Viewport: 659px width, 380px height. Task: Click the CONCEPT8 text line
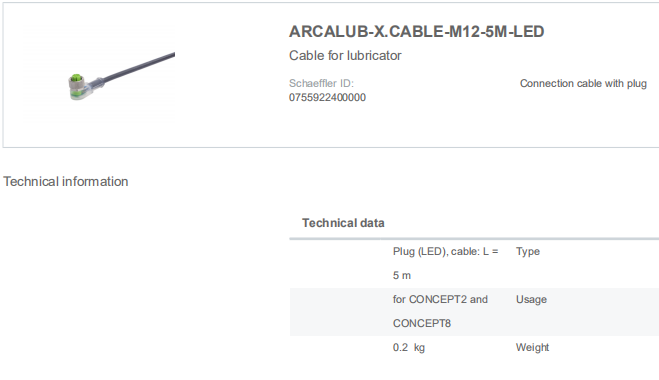[x=422, y=323]
